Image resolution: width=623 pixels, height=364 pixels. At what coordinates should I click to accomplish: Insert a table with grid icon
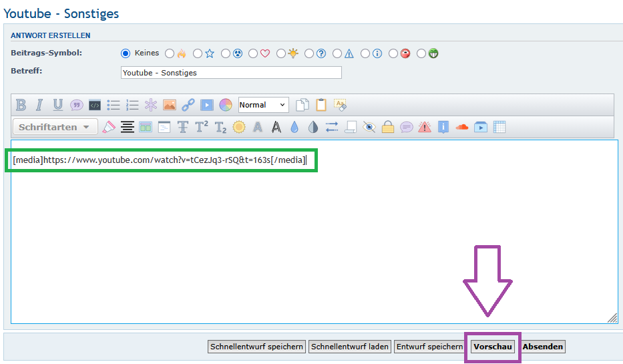pyautogui.click(x=499, y=127)
